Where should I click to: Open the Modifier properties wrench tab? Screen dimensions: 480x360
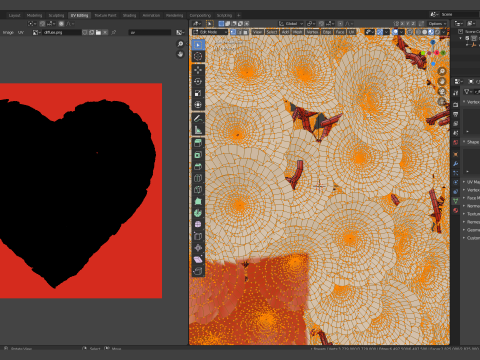[456, 164]
